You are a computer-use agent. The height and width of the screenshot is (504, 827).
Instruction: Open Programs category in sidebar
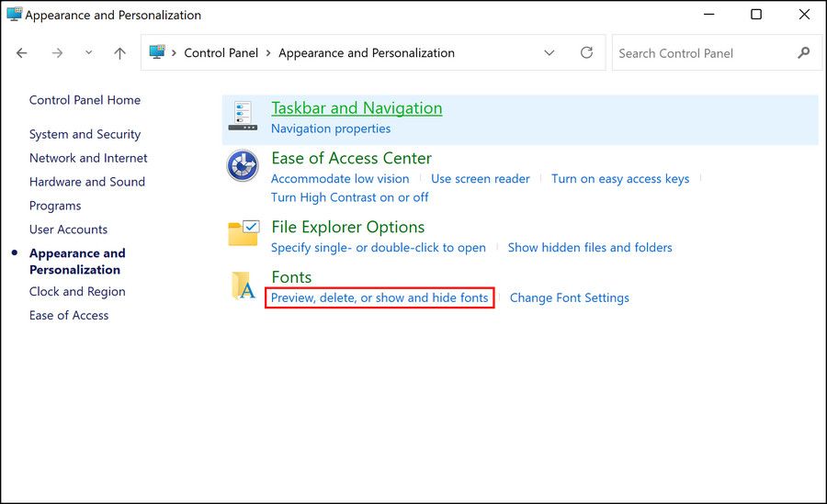tap(55, 207)
